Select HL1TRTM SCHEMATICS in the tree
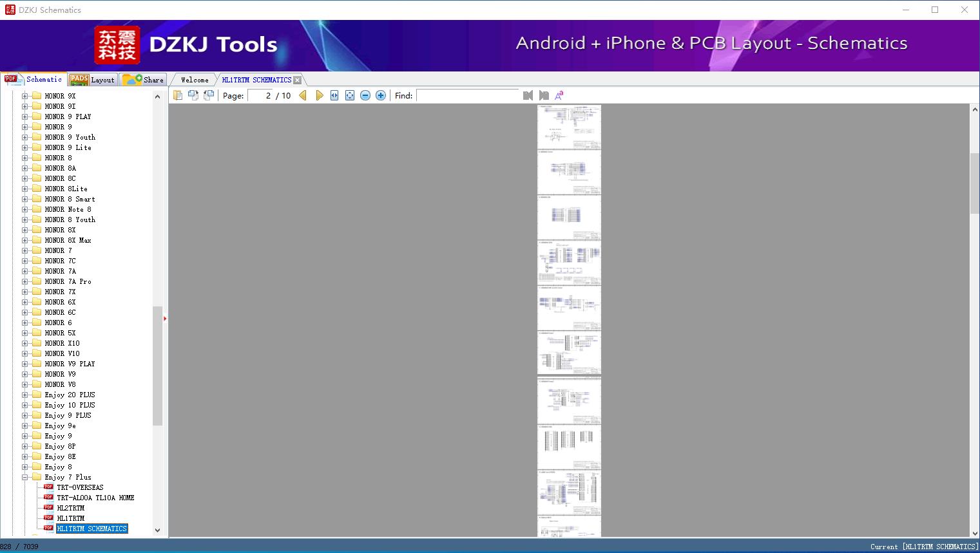 click(91, 529)
